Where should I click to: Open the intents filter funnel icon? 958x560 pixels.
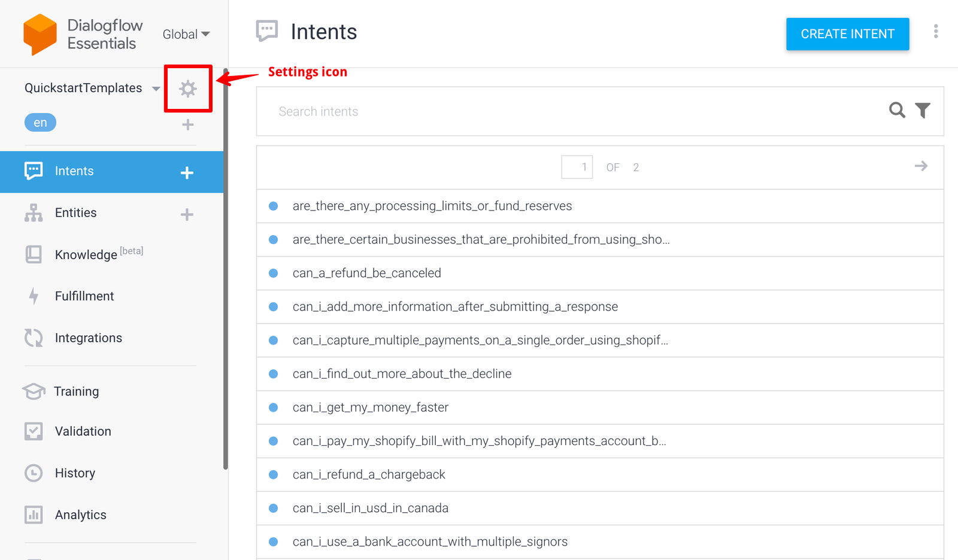(x=923, y=110)
